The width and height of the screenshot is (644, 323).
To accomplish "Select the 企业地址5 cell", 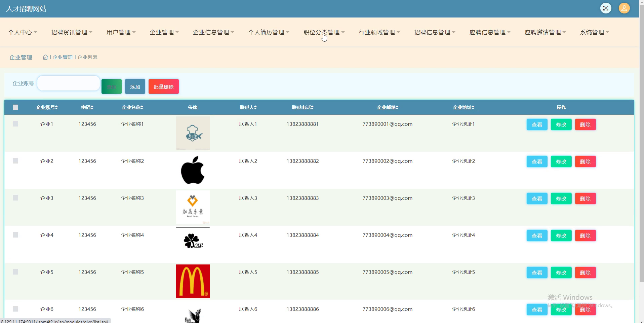I will click(x=463, y=272).
